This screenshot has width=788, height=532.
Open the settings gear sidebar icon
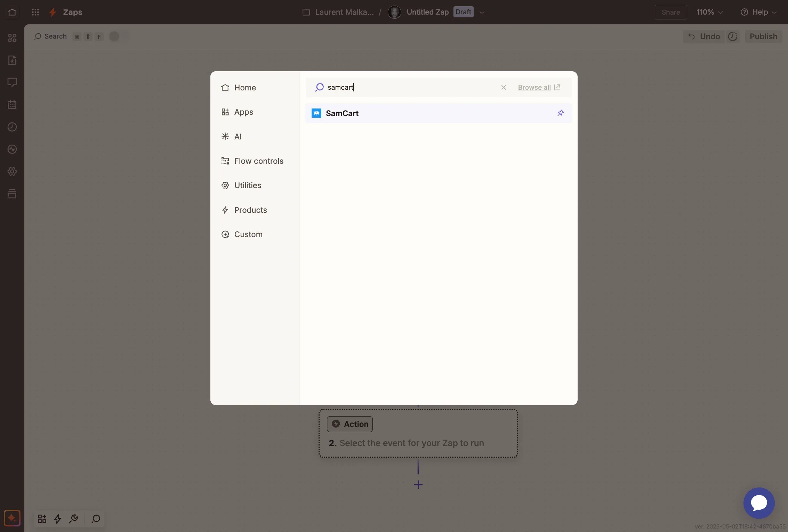pyautogui.click(x=12, y=171)
